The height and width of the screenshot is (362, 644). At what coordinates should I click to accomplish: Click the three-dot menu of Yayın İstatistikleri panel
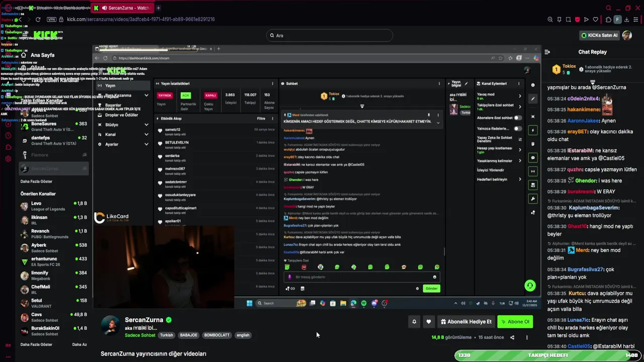272,83
